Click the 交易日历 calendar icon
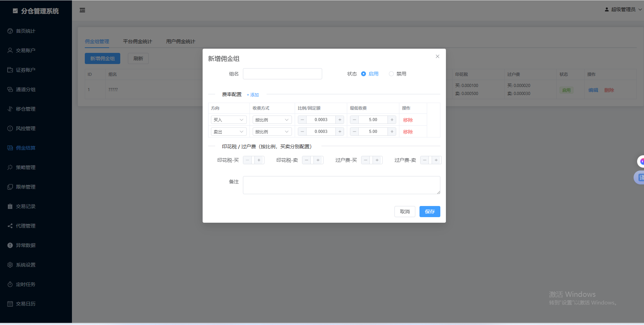 click(x=10, y=304)
